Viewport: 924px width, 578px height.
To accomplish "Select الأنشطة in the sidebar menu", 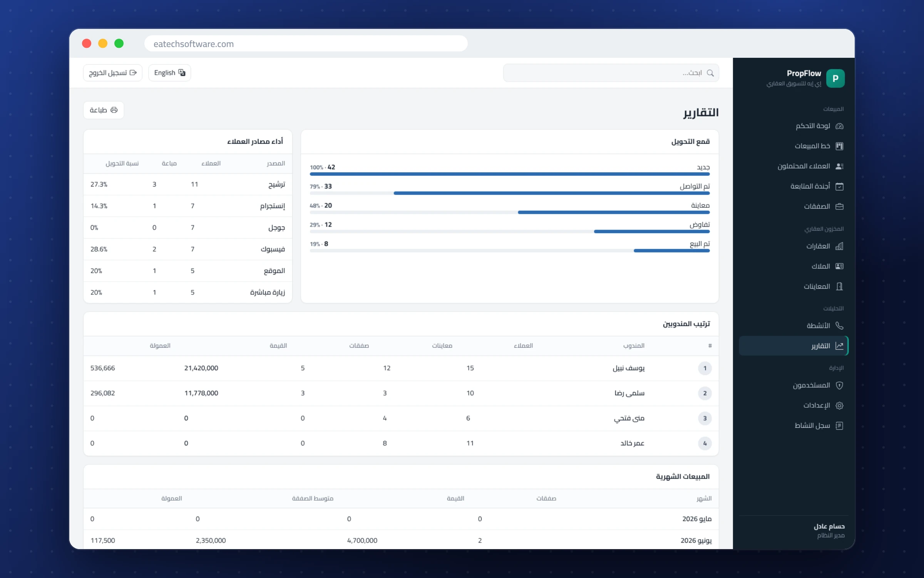I will point(793,326).
